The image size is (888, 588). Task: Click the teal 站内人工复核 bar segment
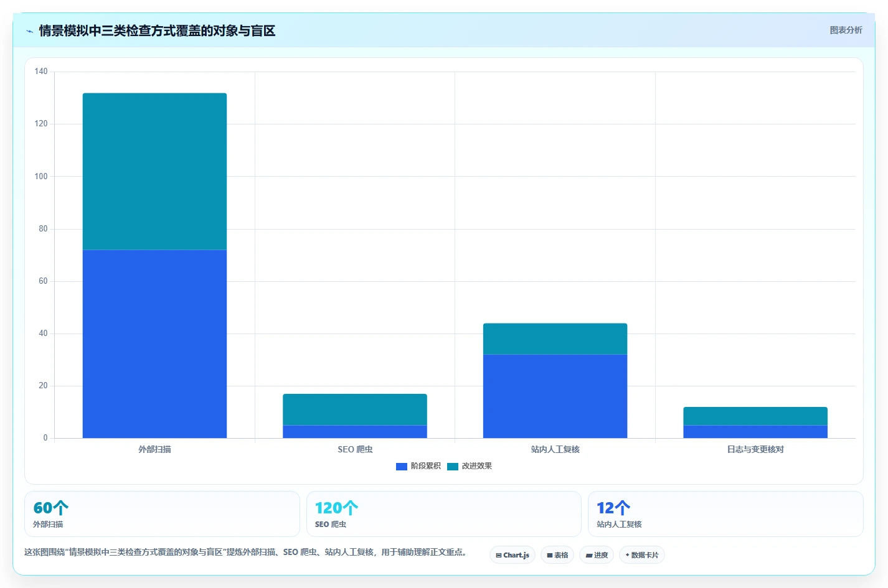[x=555, y=339]
